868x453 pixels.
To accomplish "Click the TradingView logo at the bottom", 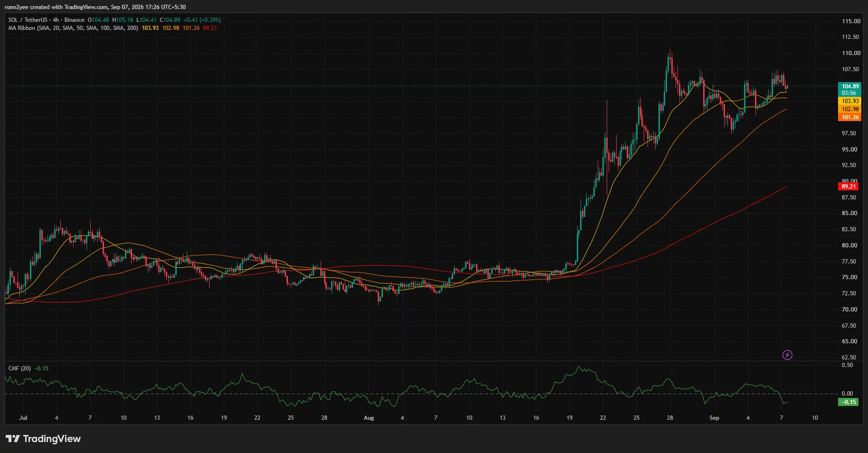I will point(43,439).
